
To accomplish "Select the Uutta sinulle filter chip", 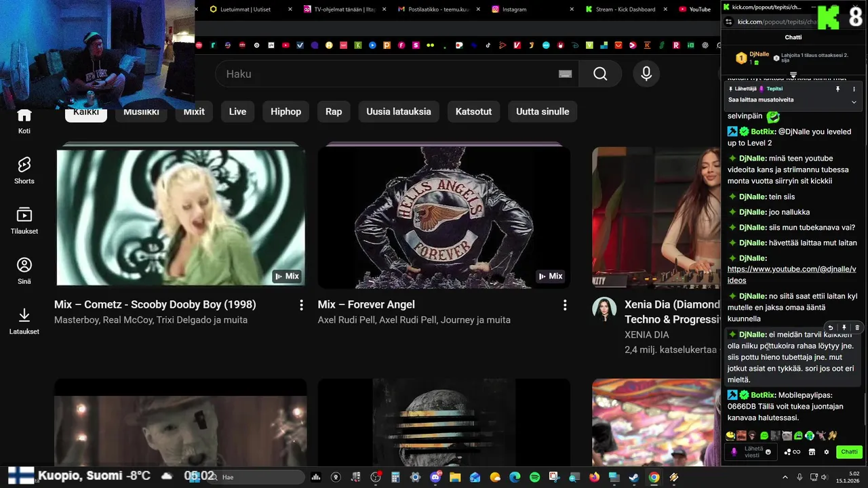I will [542, 111].
